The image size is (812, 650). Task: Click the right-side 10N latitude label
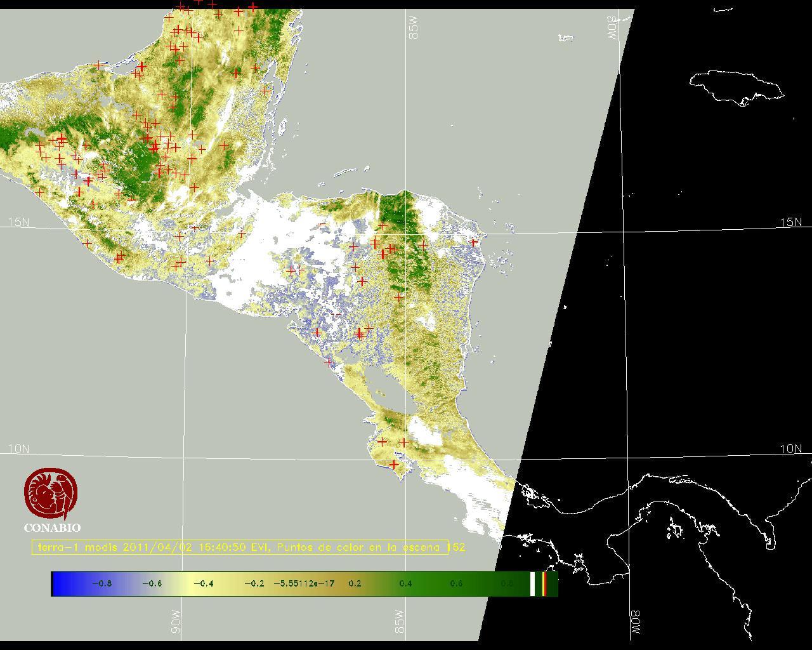pyautogui.click(x=790, y=449)
